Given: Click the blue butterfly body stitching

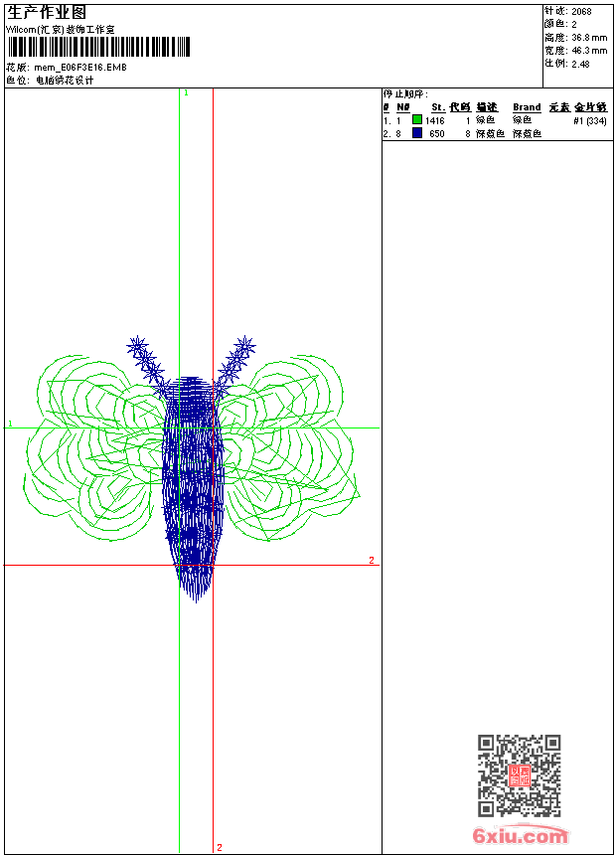Looking at the screenshot, I should tap(193, 488).
